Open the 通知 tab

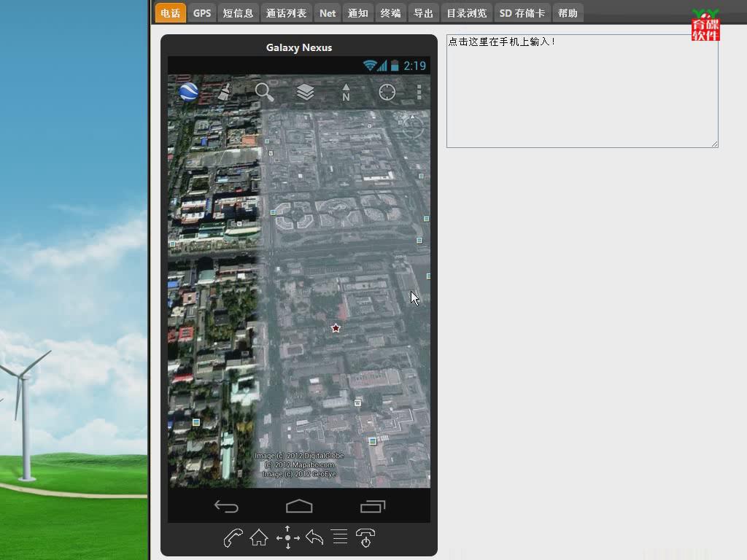coord(357,13)
